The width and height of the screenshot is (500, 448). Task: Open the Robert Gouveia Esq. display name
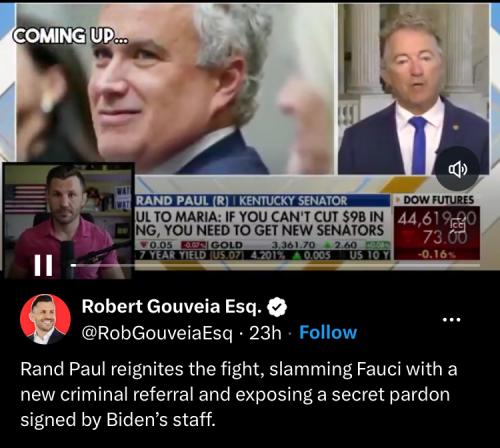pos(172,307)
